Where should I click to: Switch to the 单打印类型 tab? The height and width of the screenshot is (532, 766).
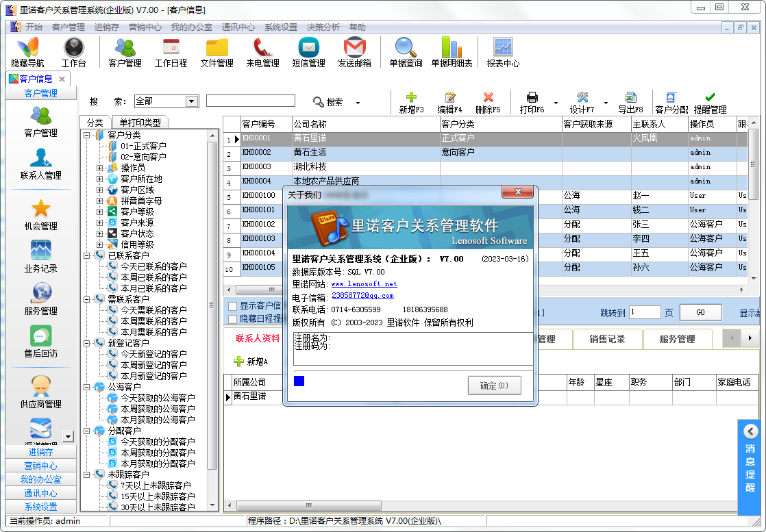140,122
